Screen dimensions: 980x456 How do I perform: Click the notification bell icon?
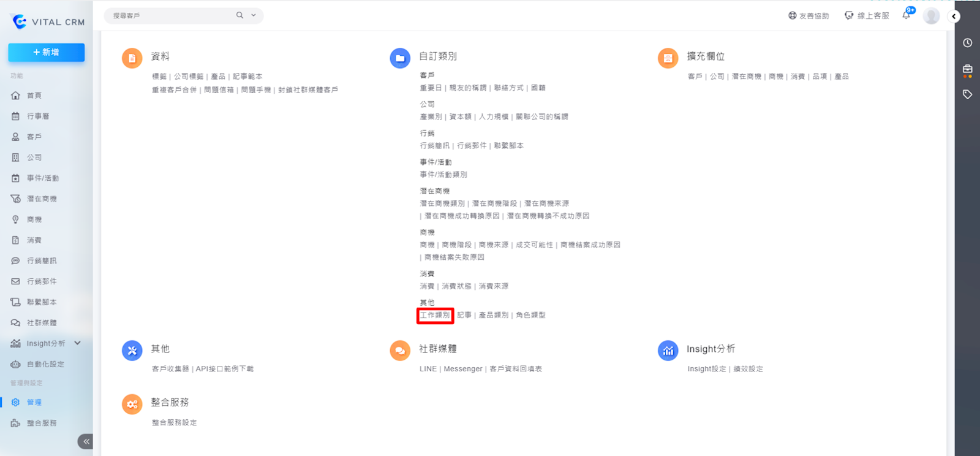907,15
